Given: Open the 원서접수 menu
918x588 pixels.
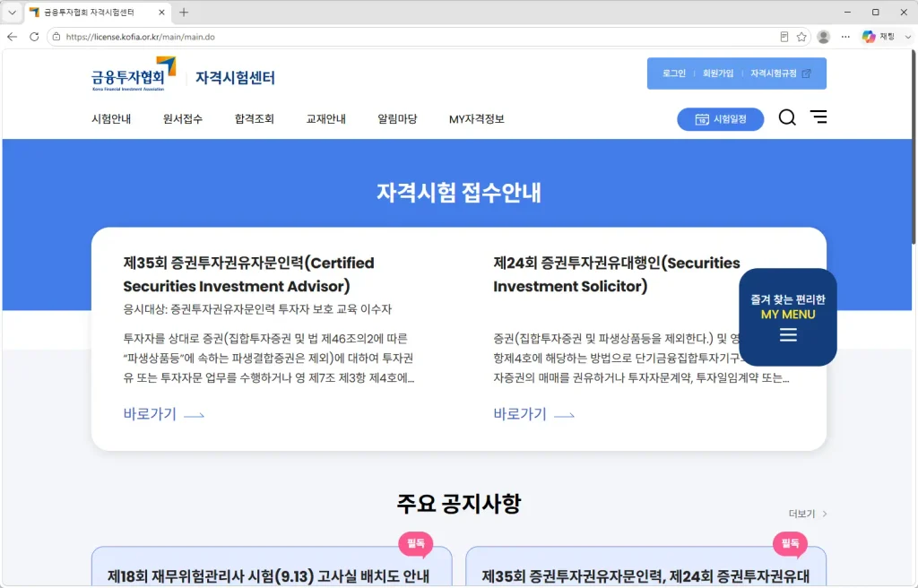Looking at the screenshot, I should 183,119.
